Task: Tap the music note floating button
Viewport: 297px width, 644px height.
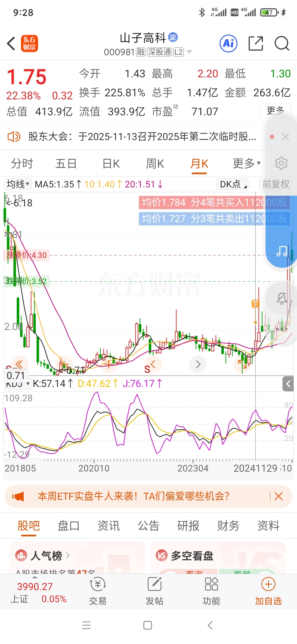Action: click(x=282, y=251)
